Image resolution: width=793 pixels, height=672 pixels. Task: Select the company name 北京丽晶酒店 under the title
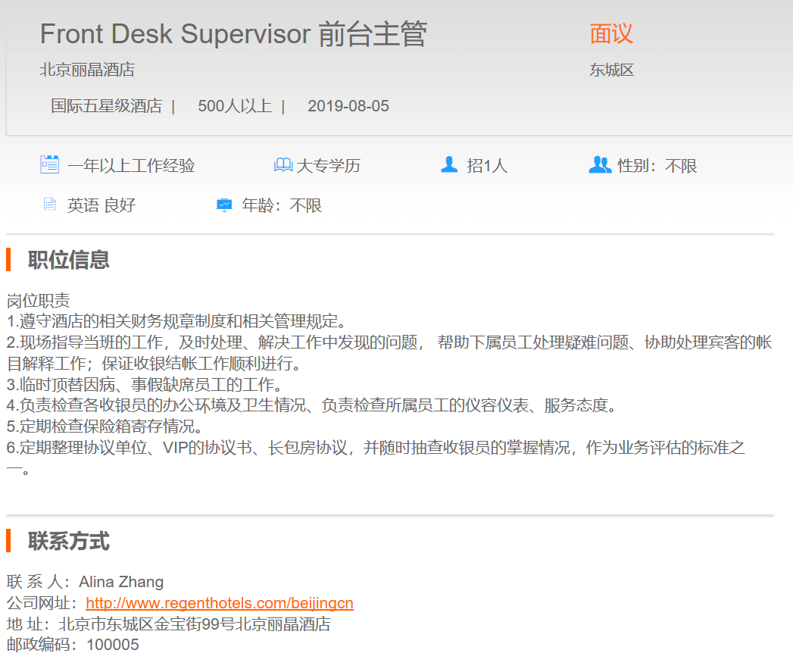(87, 70)
